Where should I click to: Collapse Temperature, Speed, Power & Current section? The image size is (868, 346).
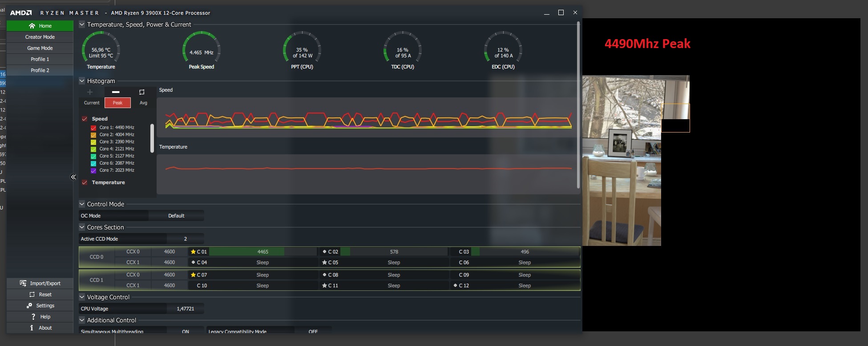82,24
